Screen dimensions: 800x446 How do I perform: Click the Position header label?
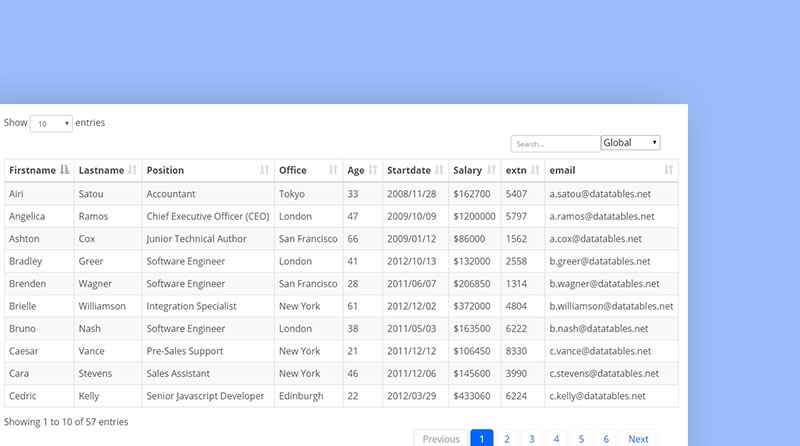165,170
